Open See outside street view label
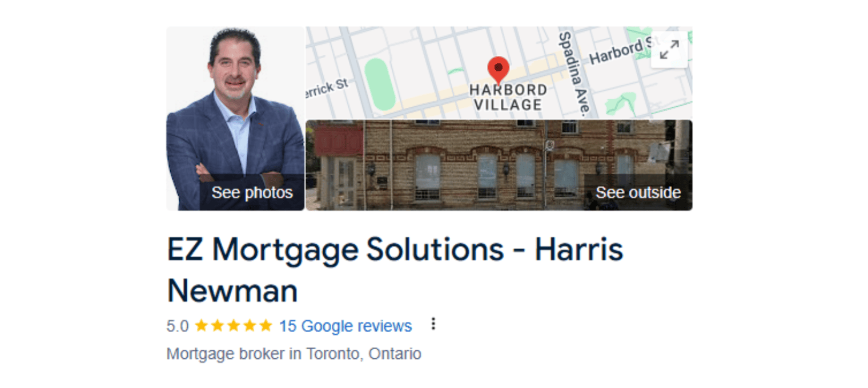This screenshot has height=388, width=868. coord(638,193)
